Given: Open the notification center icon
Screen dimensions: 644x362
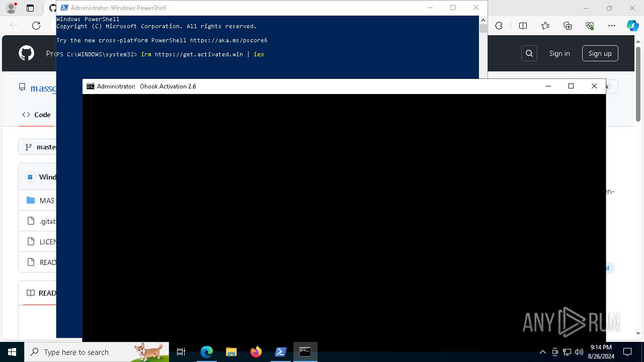Looking at the screenshot, I should click(627, 352).
